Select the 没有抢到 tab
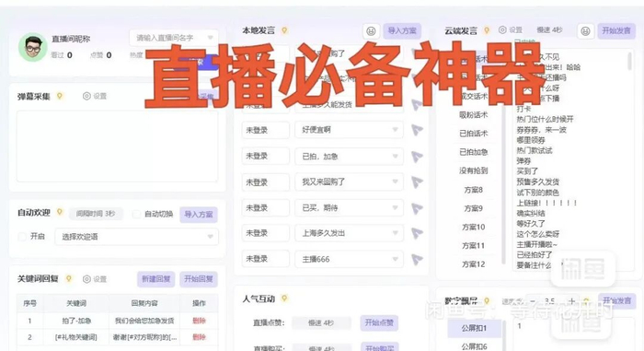Viewport: 644px width, 351px height. coord(473,170)
